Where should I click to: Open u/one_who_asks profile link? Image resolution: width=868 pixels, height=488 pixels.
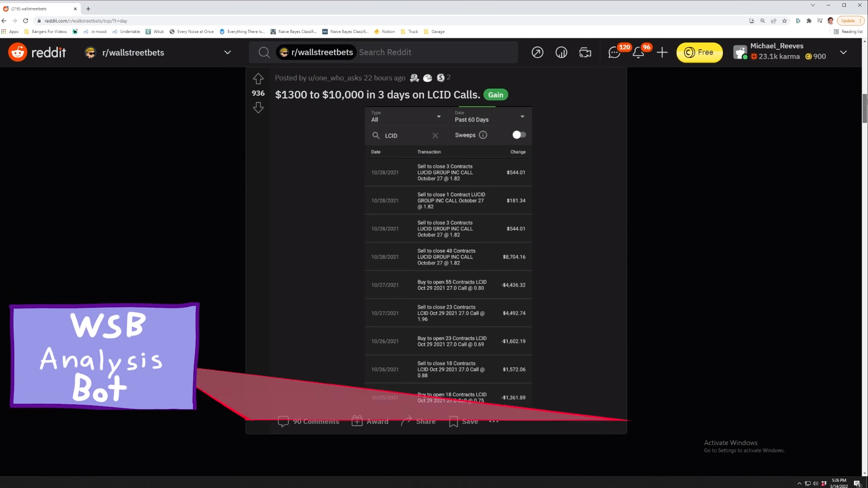(335, 78)
